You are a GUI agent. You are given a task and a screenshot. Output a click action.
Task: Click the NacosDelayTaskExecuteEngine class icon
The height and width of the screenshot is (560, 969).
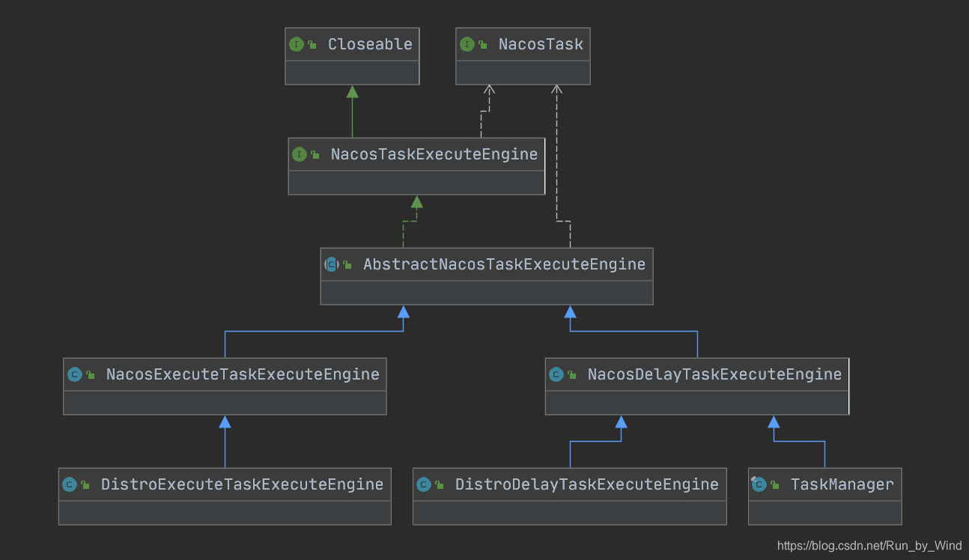coord(556,374)
